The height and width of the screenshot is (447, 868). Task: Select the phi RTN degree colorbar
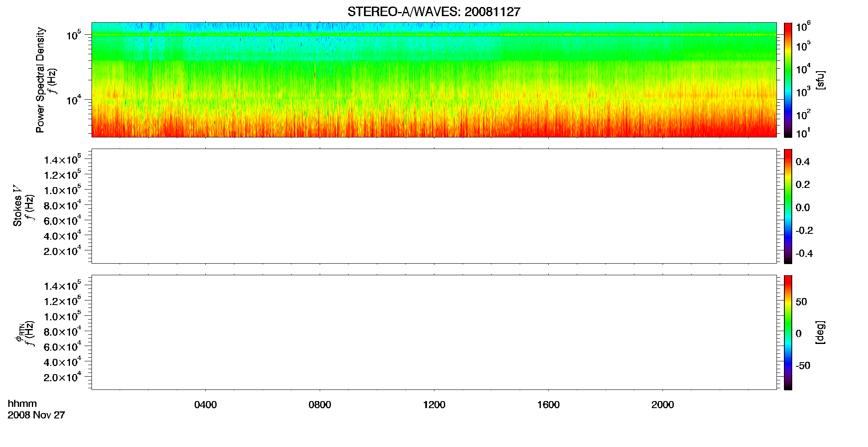pyautogui.click(x=788, y=332)
